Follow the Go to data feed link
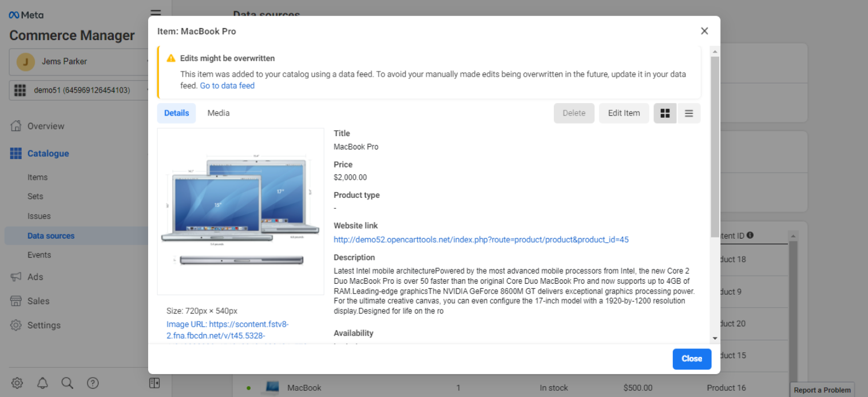The height and width of the screenshot is (397, 868). pos(227,86)
